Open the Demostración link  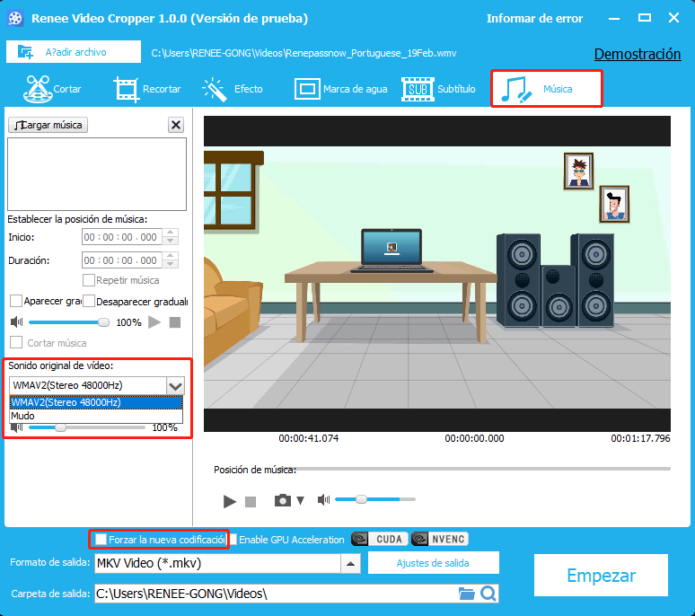click(637, 54)
